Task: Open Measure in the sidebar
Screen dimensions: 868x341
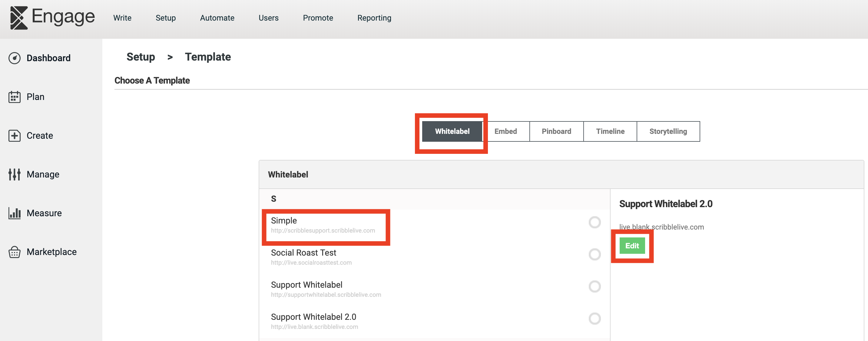Action: pyautogui.click(x=44, y=213)
